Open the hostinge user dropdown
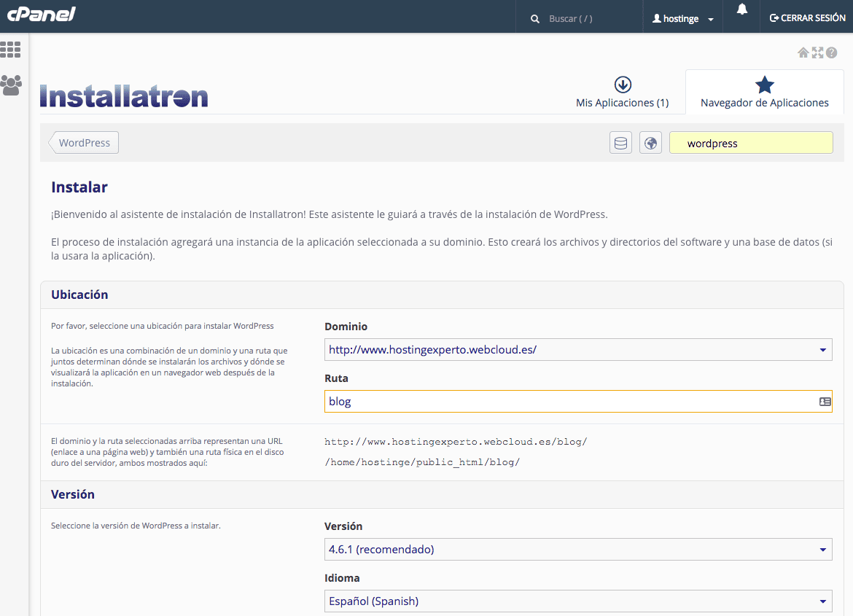Screen dimensions: 853x616 coord(682,18)
